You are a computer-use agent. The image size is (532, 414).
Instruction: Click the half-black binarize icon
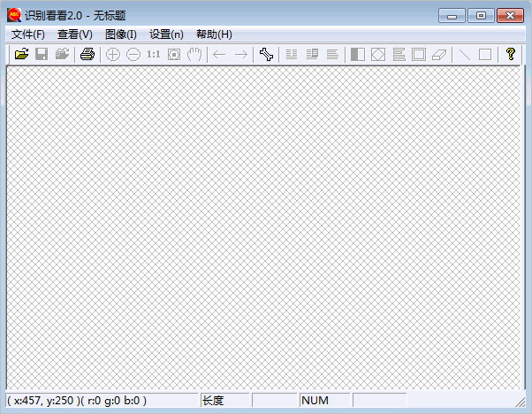coord(358,54)
